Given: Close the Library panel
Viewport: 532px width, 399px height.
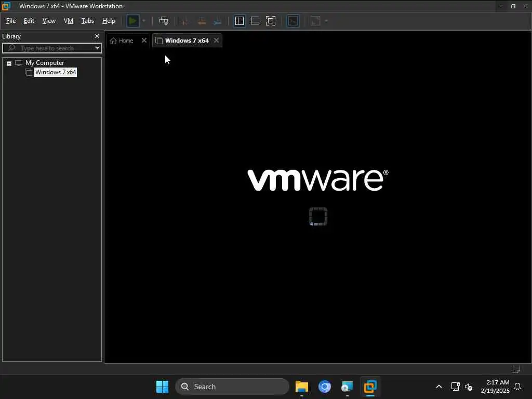Looking at the screenshot, I should coord(97,36).
